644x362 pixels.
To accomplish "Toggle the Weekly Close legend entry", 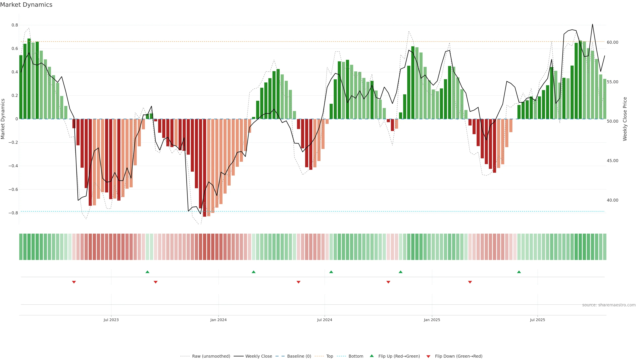I will click(258, 356).
